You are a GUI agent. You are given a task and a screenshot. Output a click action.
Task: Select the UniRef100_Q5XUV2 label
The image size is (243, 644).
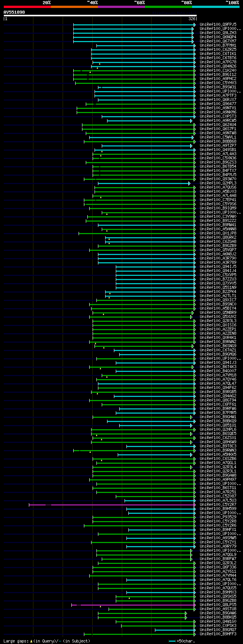tap(218, 317)
